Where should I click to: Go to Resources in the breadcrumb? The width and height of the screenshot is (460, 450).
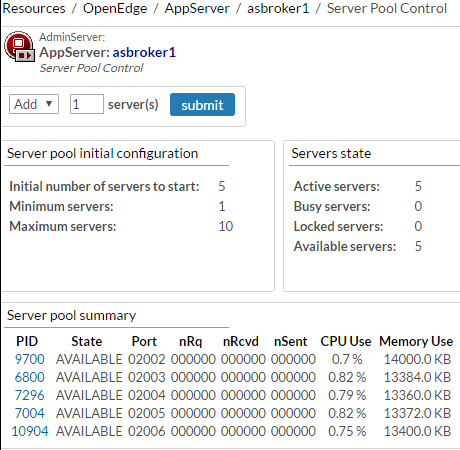[34, 8]
